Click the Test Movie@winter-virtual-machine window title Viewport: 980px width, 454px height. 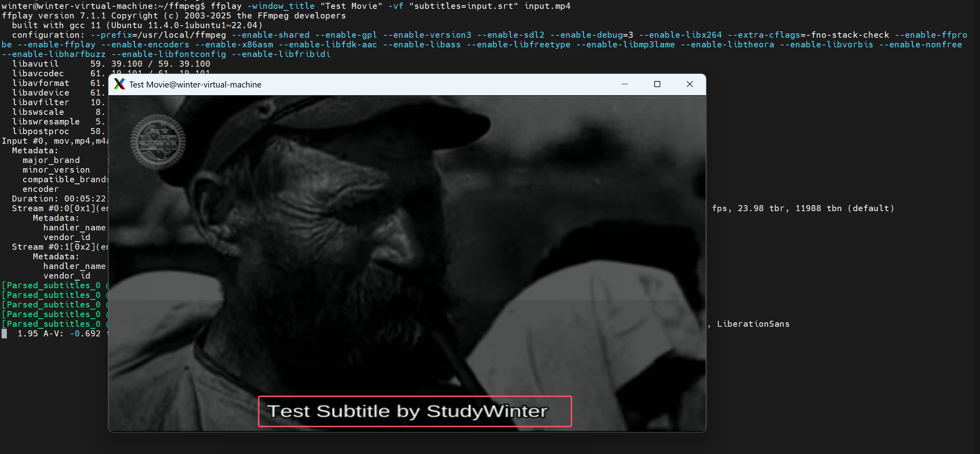click(195, 85)
